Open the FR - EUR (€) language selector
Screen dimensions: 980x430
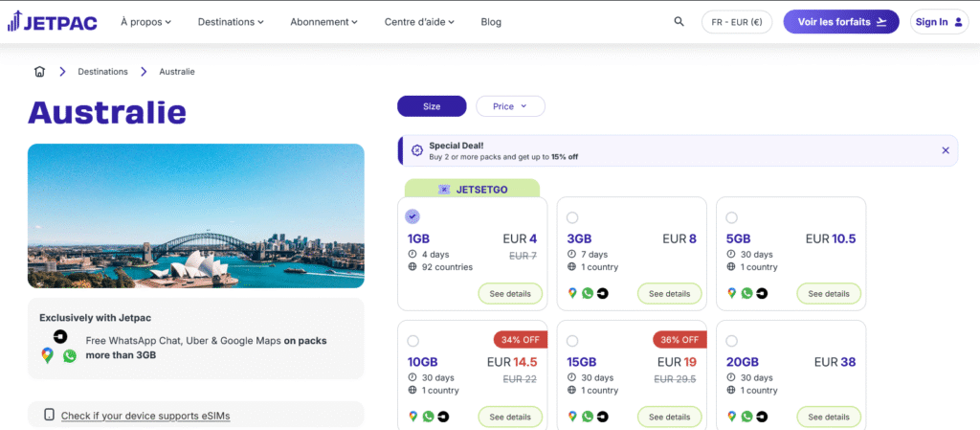coord(737,22)
